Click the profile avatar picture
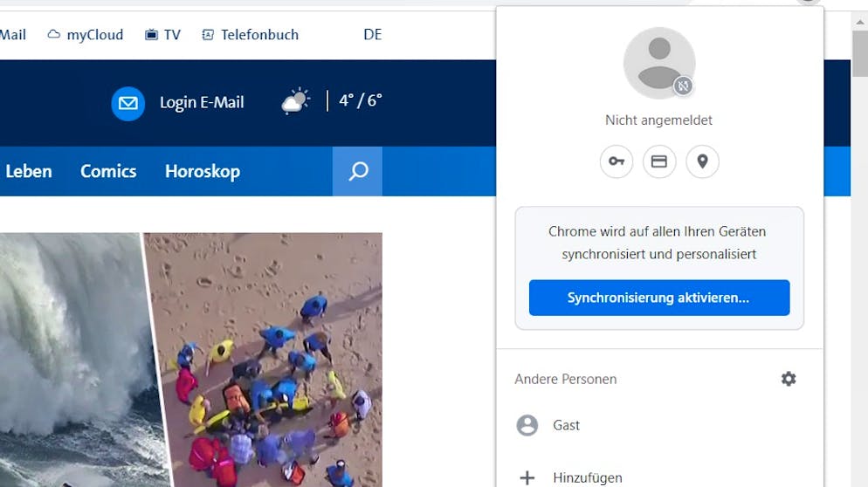This screenshot has height=487, width=868. [x=658, y=63]
